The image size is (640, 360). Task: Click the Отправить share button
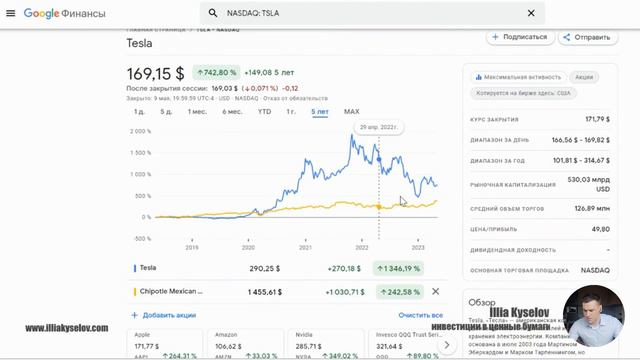(x=587, y=37)
